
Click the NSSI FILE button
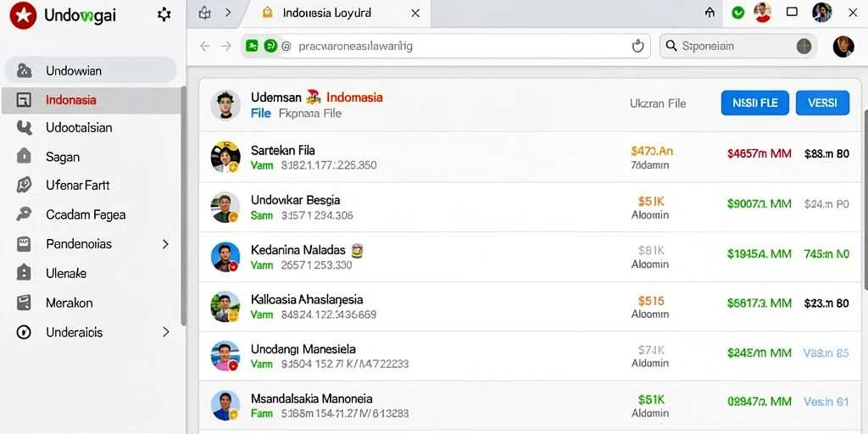coord(755,103)
